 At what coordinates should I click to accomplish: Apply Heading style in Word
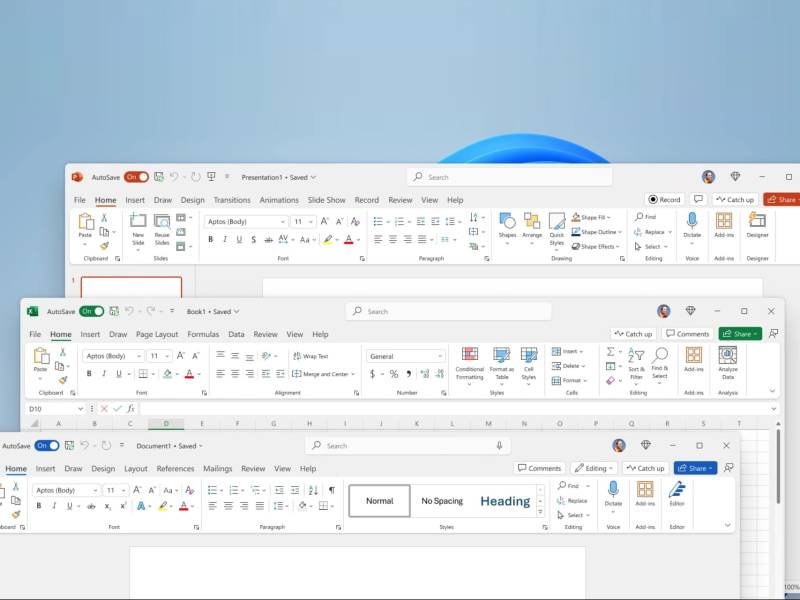pos(505,501)
